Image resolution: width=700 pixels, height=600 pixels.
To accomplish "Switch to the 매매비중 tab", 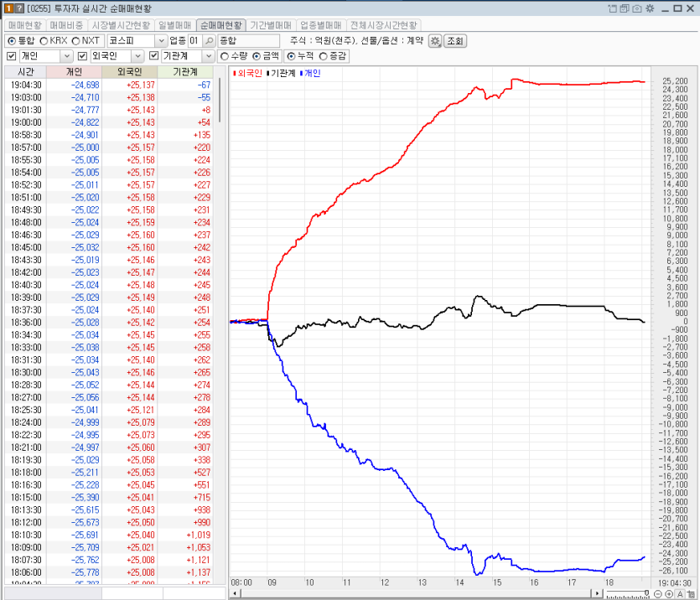I will [66, 25].
